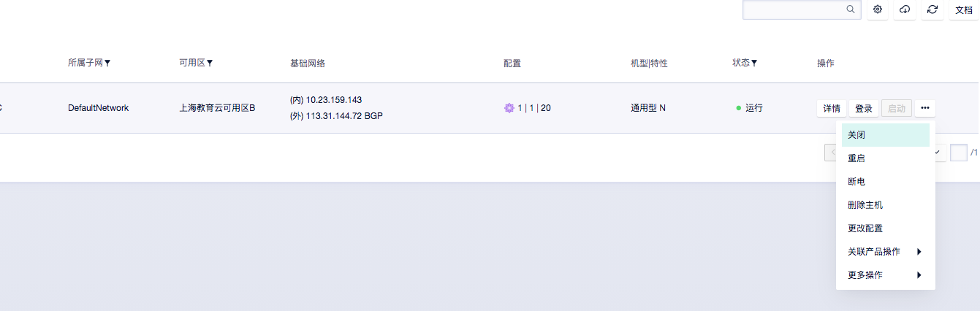Focus the search input field
The image size is (980, 311).
coord(793,9)
